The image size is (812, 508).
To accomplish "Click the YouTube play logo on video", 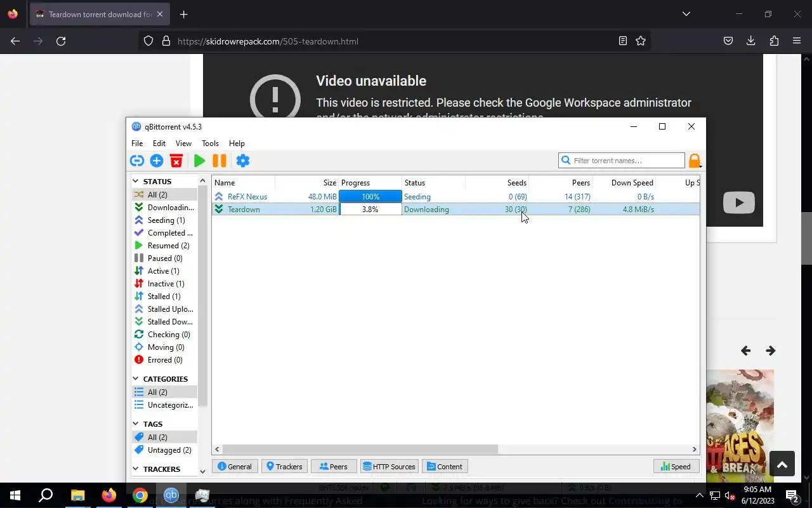I will 739,203.
